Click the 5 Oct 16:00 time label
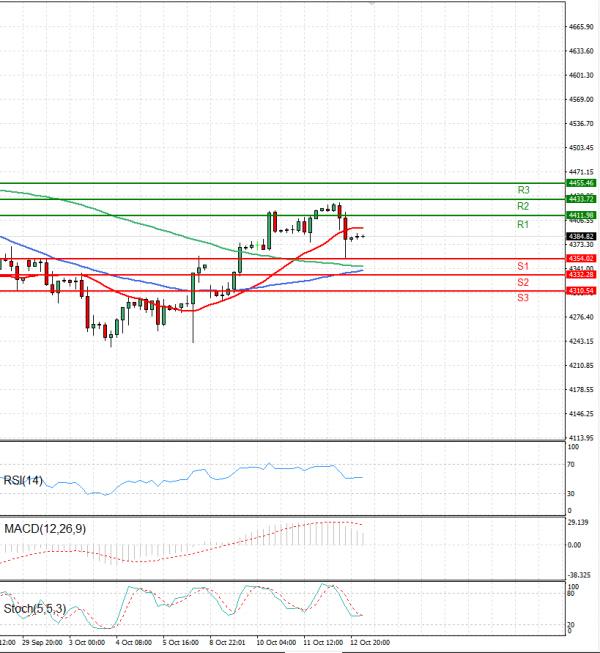This screenshot has width=600, height=653. point(181,643)
